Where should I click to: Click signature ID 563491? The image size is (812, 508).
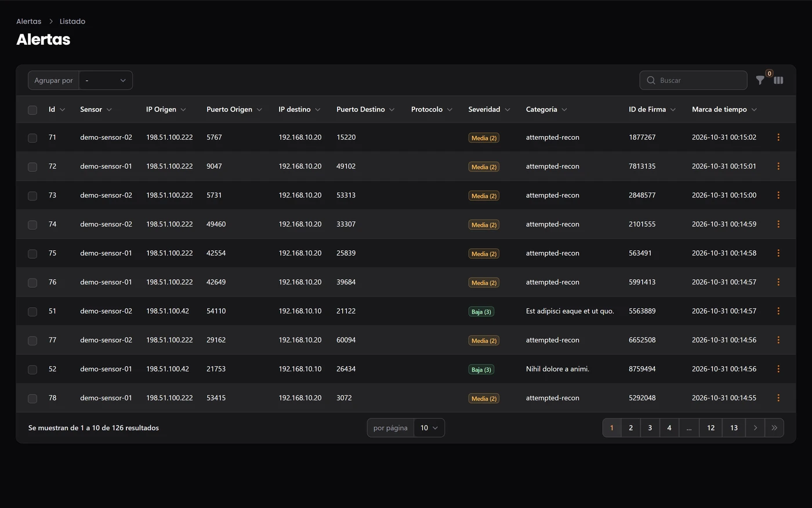click(x=640, y=253)
